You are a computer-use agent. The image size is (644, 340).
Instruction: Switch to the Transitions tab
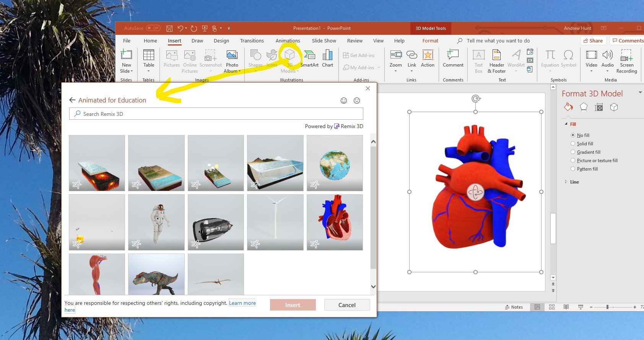(x=252, y=41)
